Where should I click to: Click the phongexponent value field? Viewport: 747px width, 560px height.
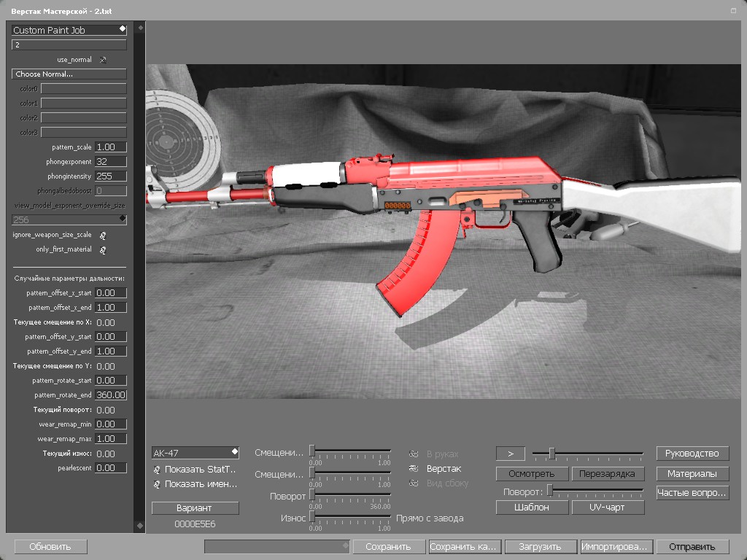pos(111,161)
